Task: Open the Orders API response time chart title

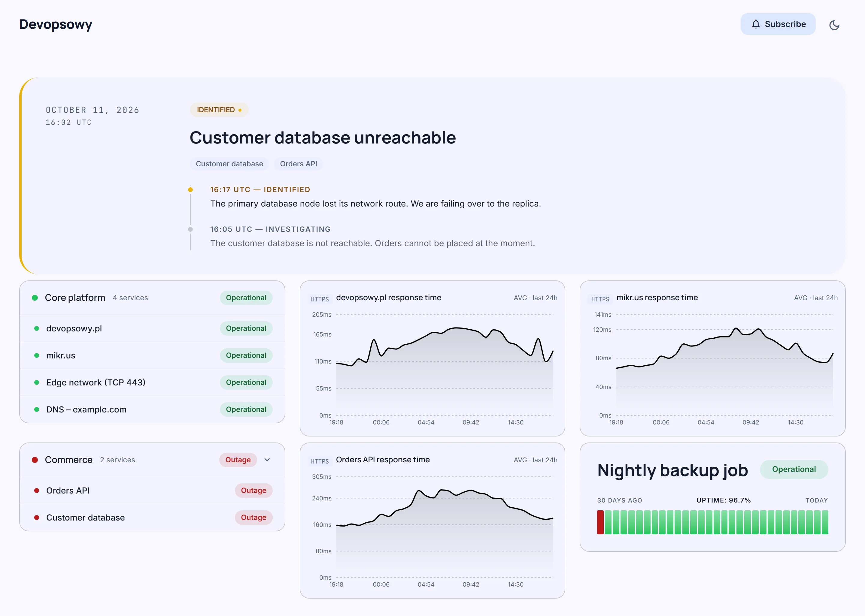Action: coord(383,459)
